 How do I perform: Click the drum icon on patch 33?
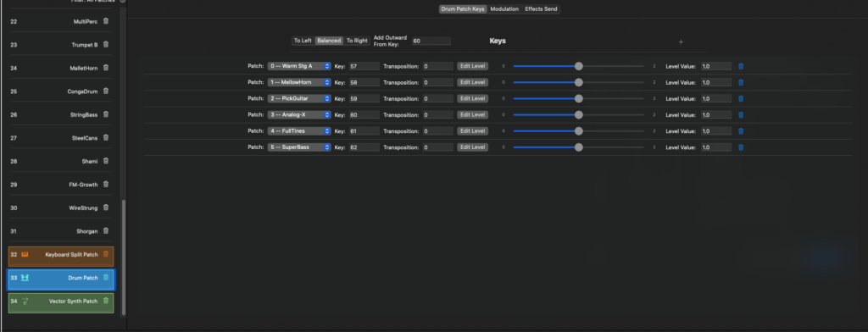pos(25,278)
